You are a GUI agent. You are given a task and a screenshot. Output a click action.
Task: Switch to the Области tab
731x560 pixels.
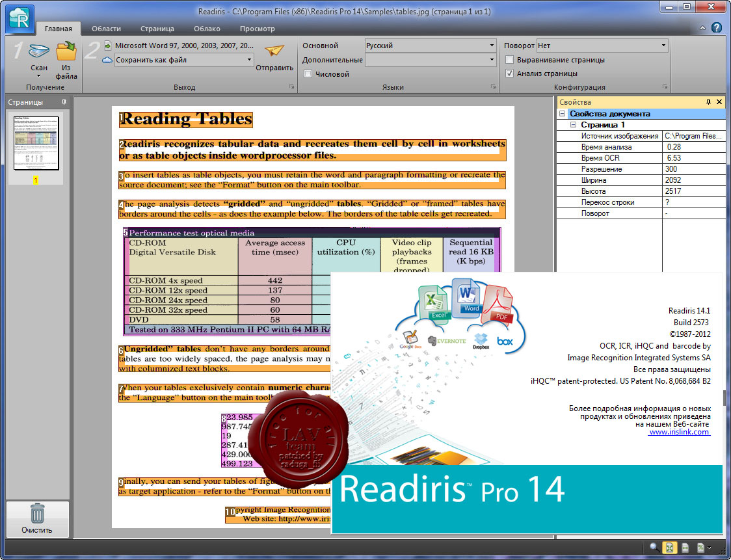(106, 29)
